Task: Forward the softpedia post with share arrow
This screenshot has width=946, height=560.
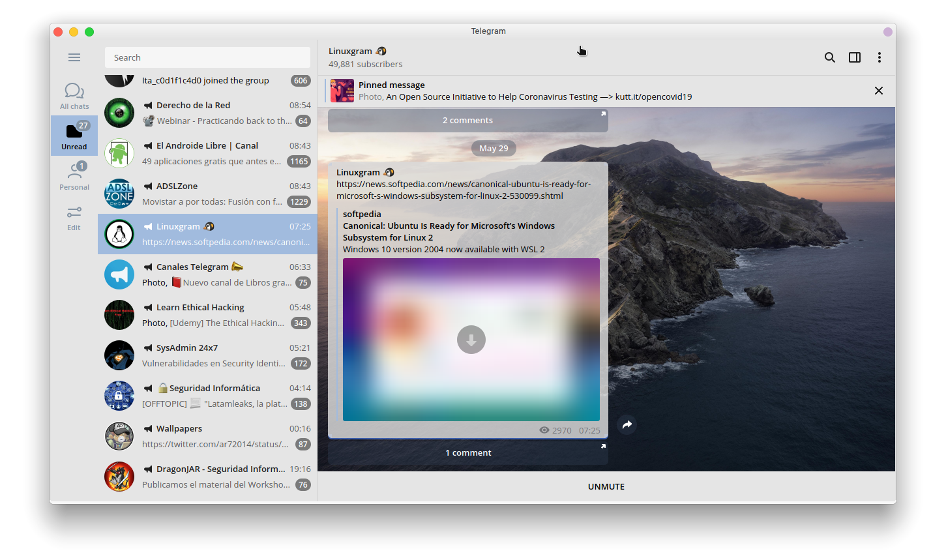Action: tap(627, 425)
